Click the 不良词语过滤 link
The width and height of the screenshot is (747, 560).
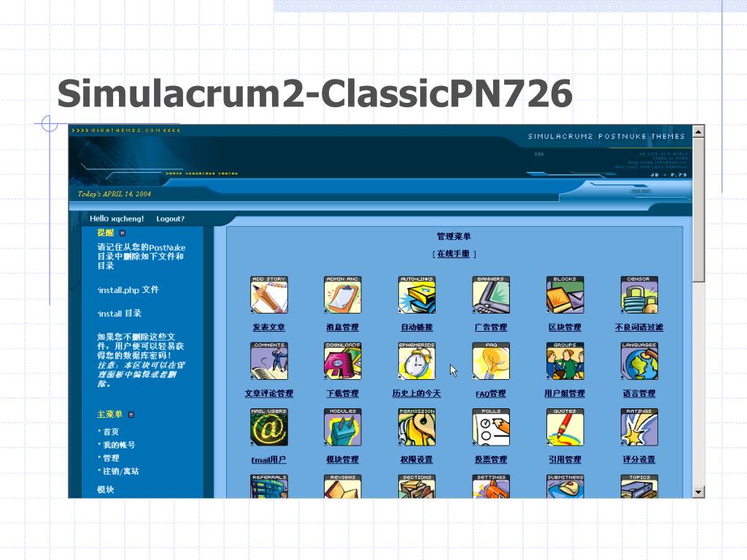[639, 327]
